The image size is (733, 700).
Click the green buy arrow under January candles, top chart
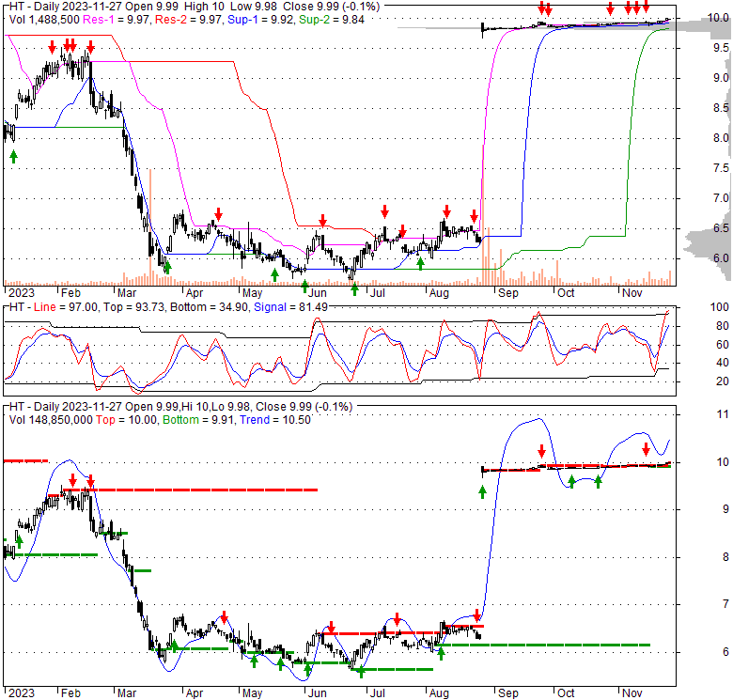13,157
